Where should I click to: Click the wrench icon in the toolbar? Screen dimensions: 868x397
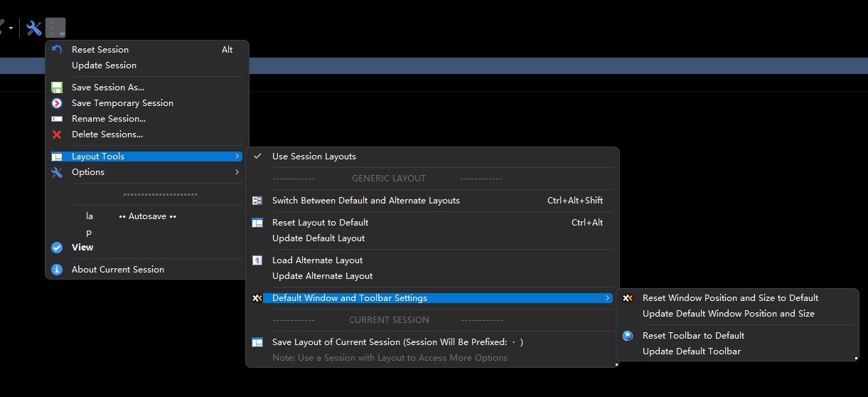point(33,28)
